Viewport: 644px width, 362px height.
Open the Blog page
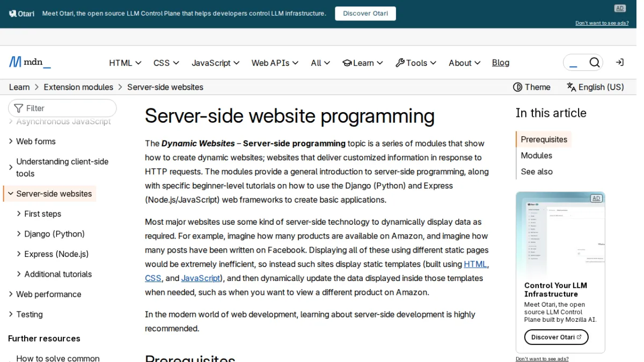click(x=501, y=63)
